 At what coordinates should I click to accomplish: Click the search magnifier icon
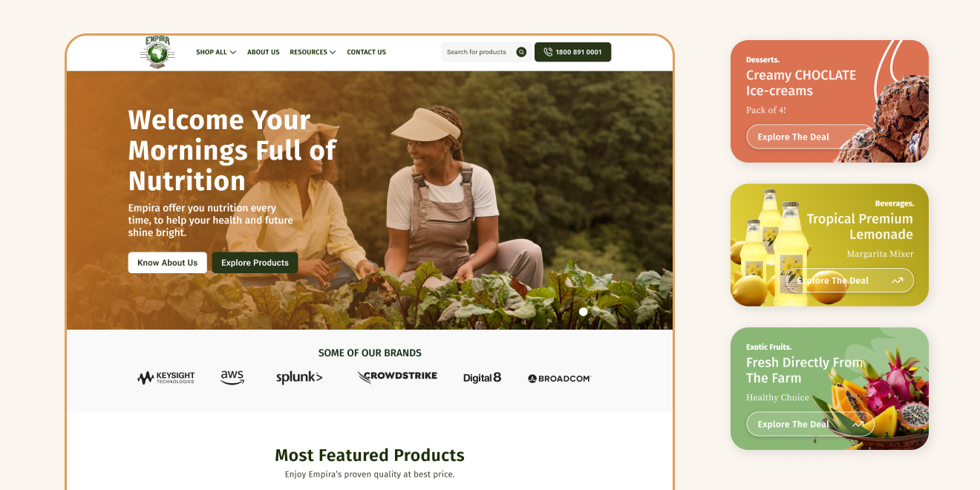[x=521, y=52]
